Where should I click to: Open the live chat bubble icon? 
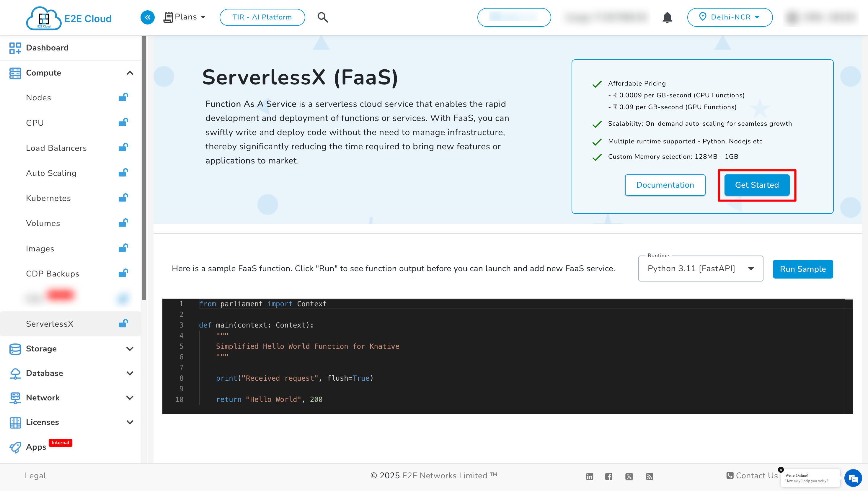tap(853, 478)
